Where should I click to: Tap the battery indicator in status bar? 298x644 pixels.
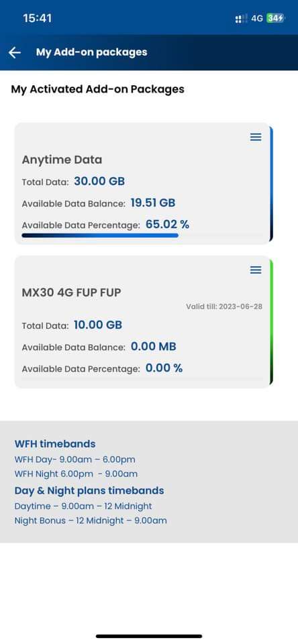(275, 19)
